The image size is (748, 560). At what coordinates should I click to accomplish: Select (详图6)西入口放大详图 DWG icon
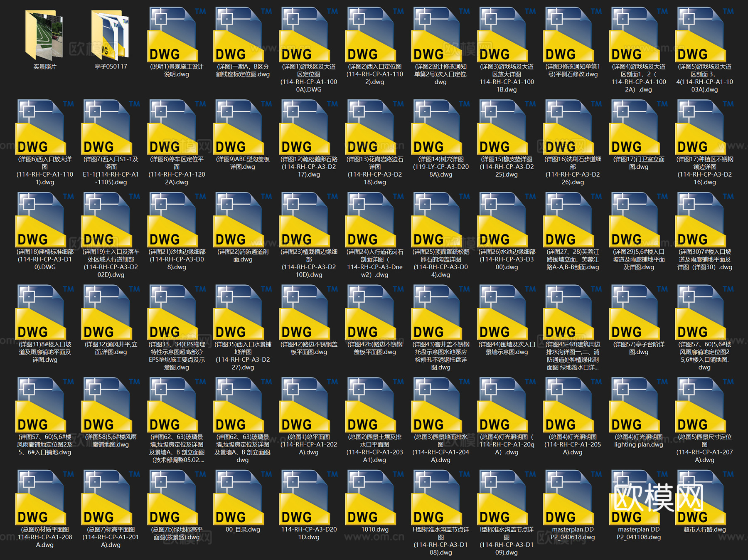41,127
